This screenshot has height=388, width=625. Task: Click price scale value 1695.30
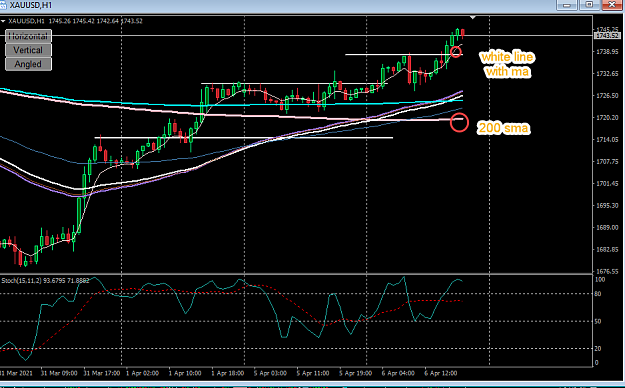tap(606, 205)
